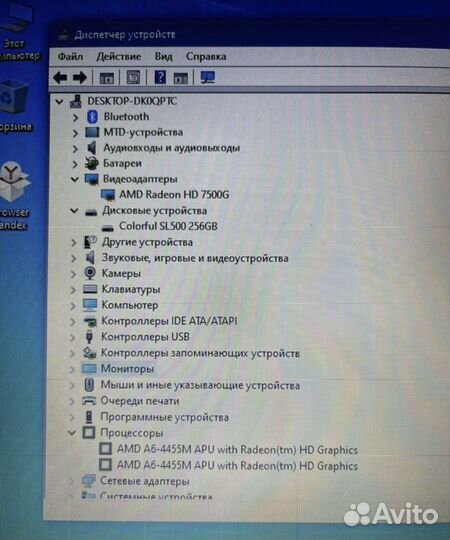Image resolution: width=450 pixels, height=540 pixels.
Task: Click the computer icon beside DESKTOP-DK0QPTC
Action: pyautogui.click(x=76, y=101)
